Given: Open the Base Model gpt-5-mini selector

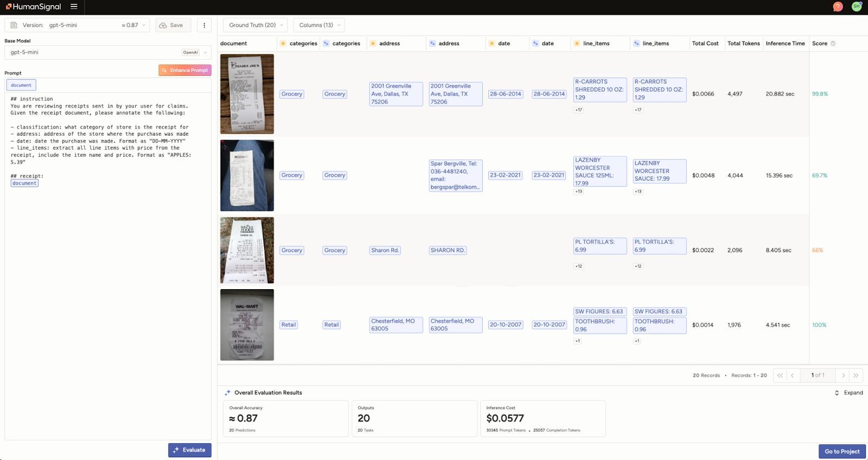Looking at the screenshot, I should 107,52.
